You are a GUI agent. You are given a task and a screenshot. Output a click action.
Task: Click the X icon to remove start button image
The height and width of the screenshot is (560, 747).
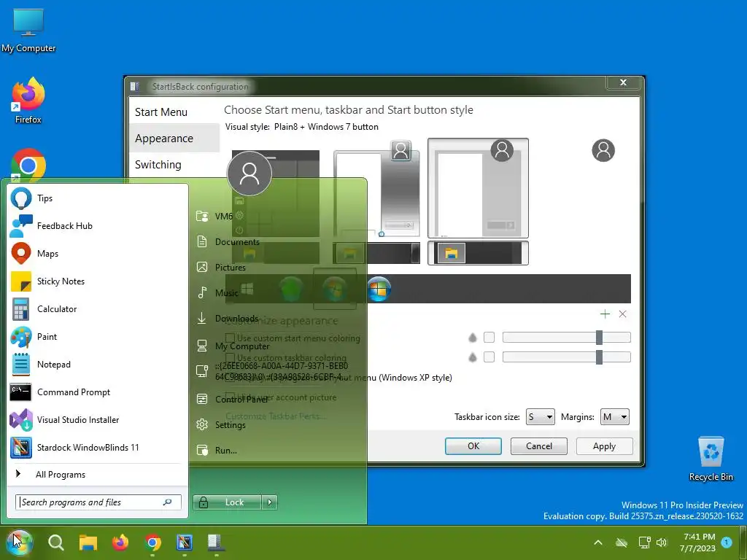click(623, 314)
